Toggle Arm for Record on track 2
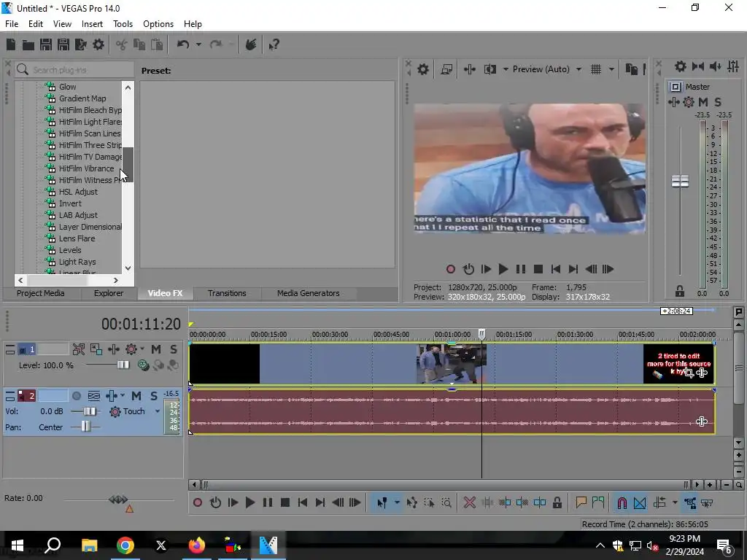747x560 pixels. point(76,396)
